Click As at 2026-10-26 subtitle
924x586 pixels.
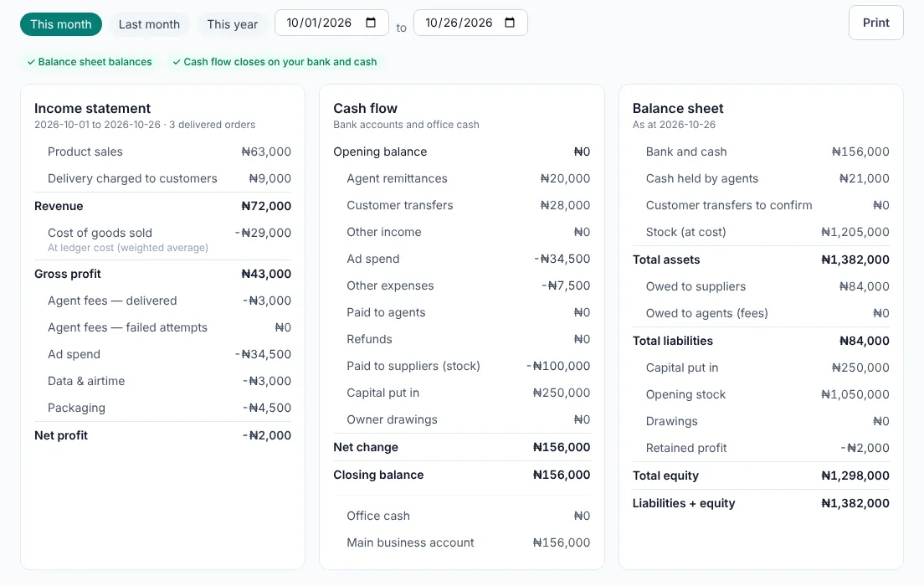tap(674, 125)
